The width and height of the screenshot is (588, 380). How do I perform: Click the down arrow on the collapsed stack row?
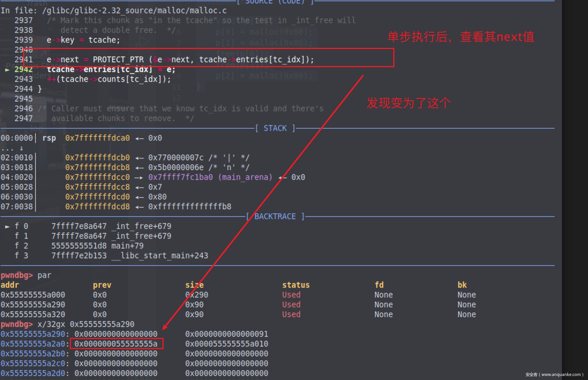click(21, 148)
